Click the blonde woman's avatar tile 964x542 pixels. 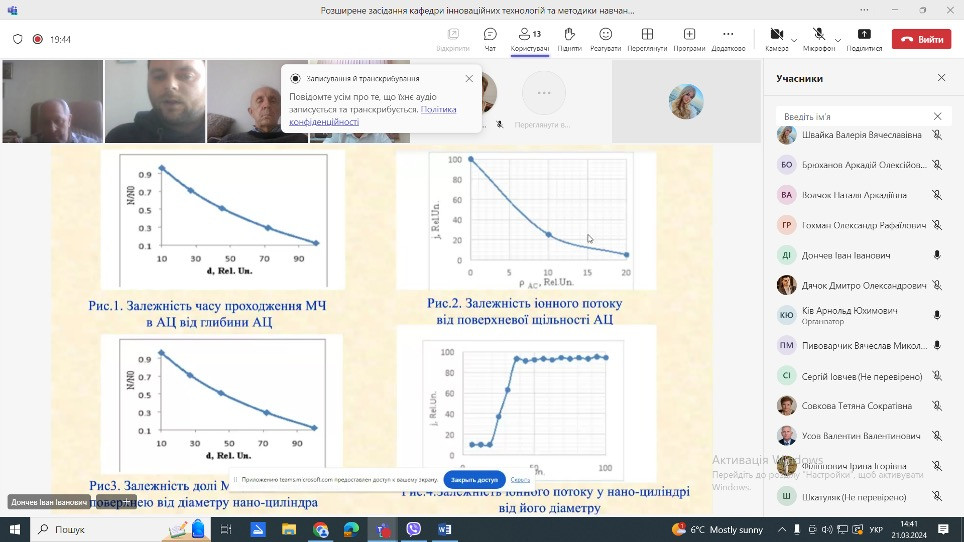(686, 101)
